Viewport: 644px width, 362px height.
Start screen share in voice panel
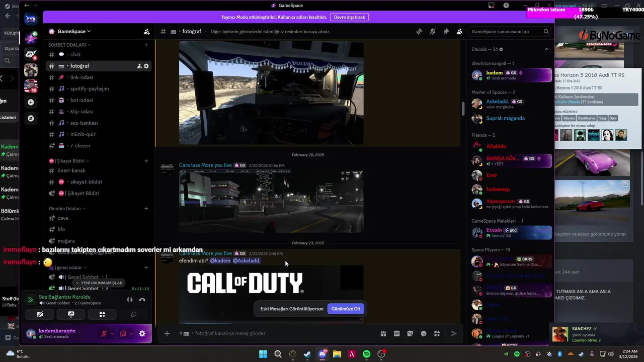click(71, 314)
